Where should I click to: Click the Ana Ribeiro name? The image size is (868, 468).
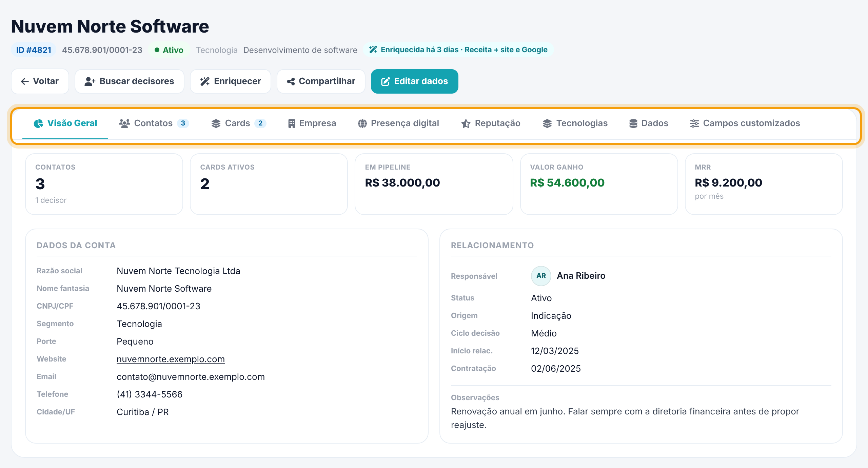581,276
